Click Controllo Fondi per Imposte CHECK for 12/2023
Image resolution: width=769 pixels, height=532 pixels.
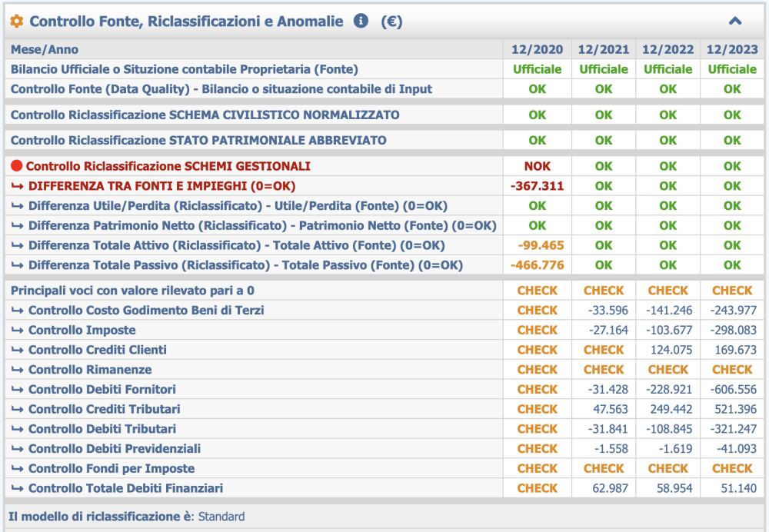click(732, 468)
